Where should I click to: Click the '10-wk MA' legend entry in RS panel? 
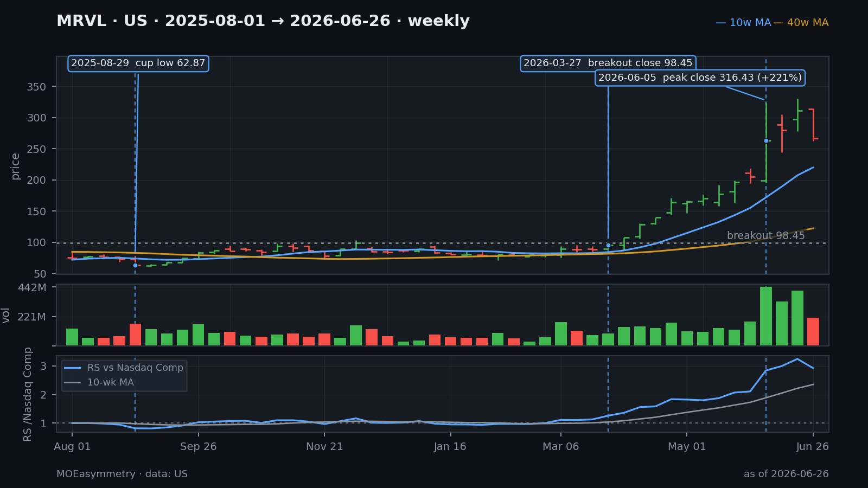click(99, 382)
